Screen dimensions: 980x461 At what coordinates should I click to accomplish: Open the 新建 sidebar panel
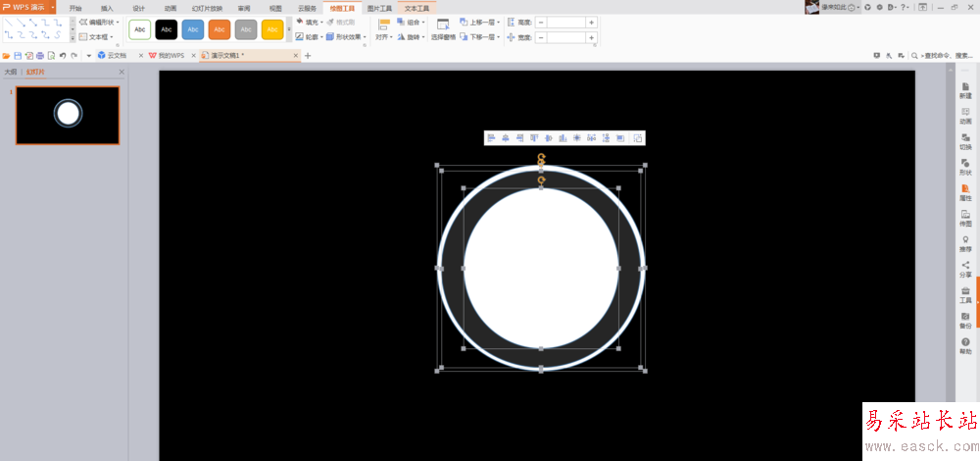pyautogui.click(x=965, y=90)
